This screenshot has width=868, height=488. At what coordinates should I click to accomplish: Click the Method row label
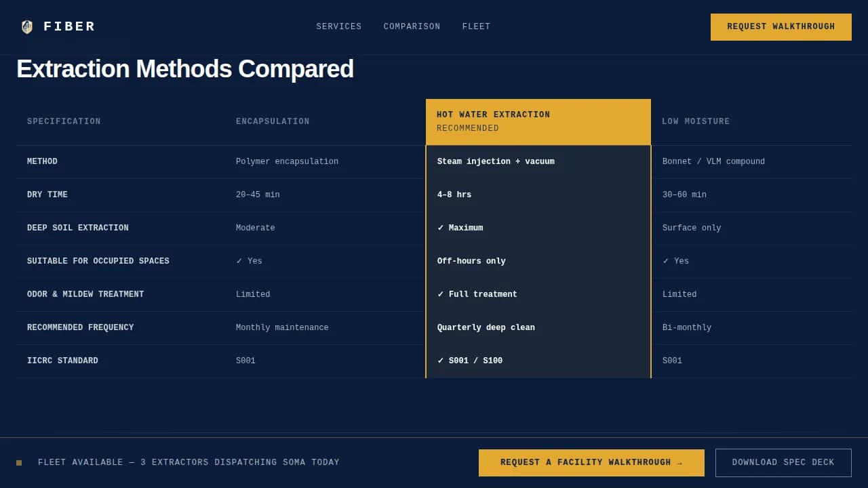(42, 162)
